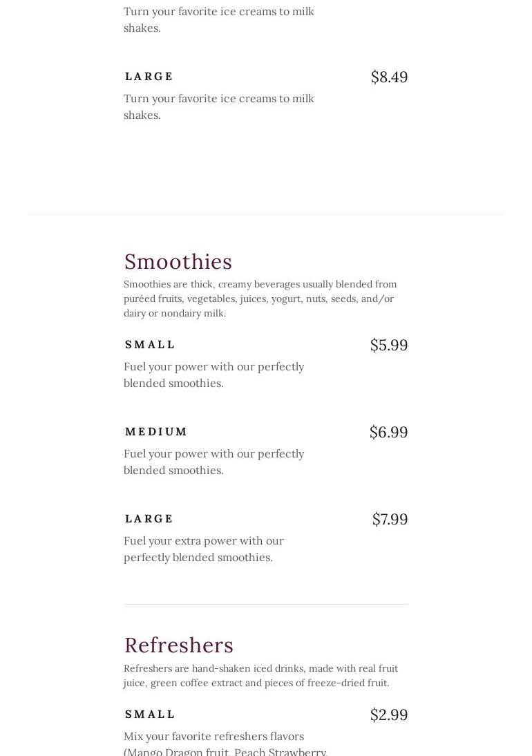Select the Large milkshake item name

pyautogui.click(x=149, y=77)
